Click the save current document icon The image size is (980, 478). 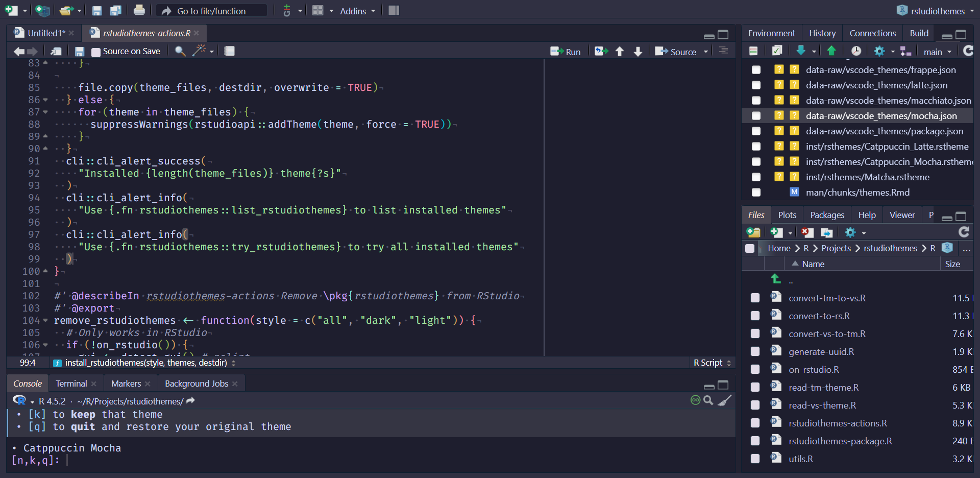pyautogui.click(x=79, y=52)
